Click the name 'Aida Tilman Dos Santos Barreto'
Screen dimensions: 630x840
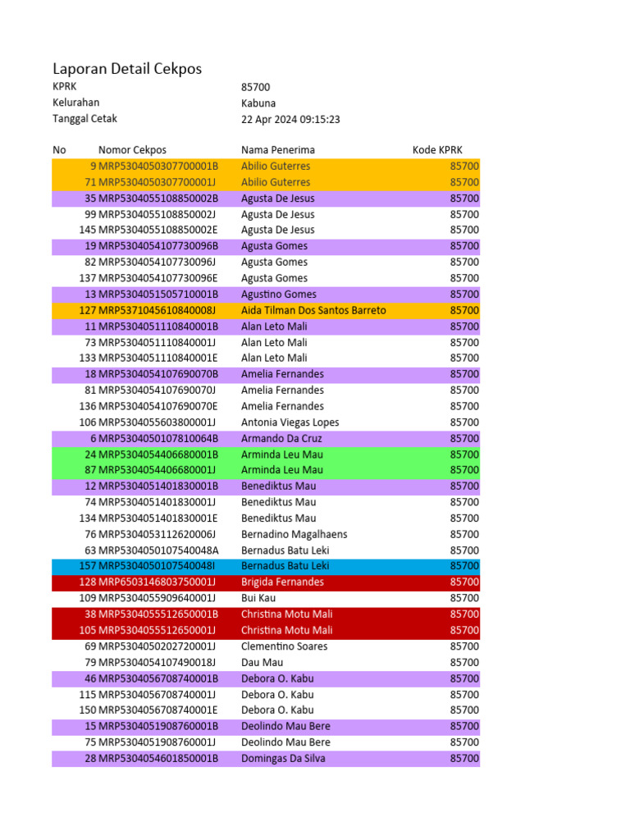[313, 310]
